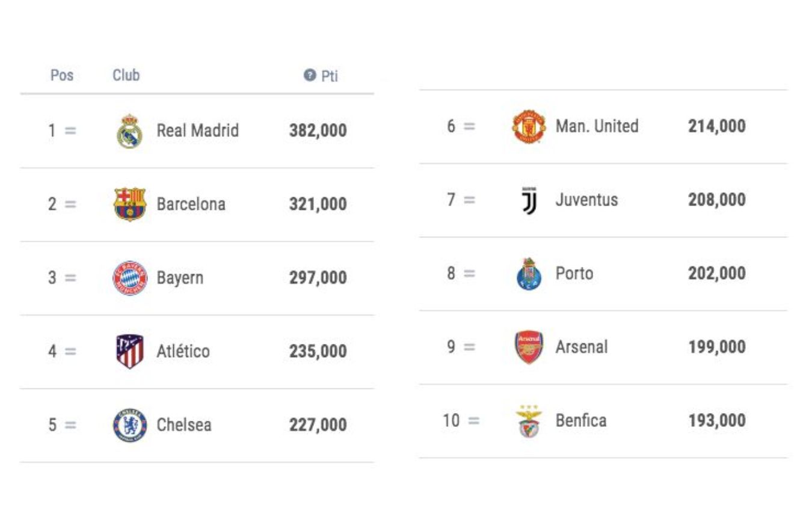Click the Manchester United crest
Screen dimensions: 812x508
(x=529, y=126)
